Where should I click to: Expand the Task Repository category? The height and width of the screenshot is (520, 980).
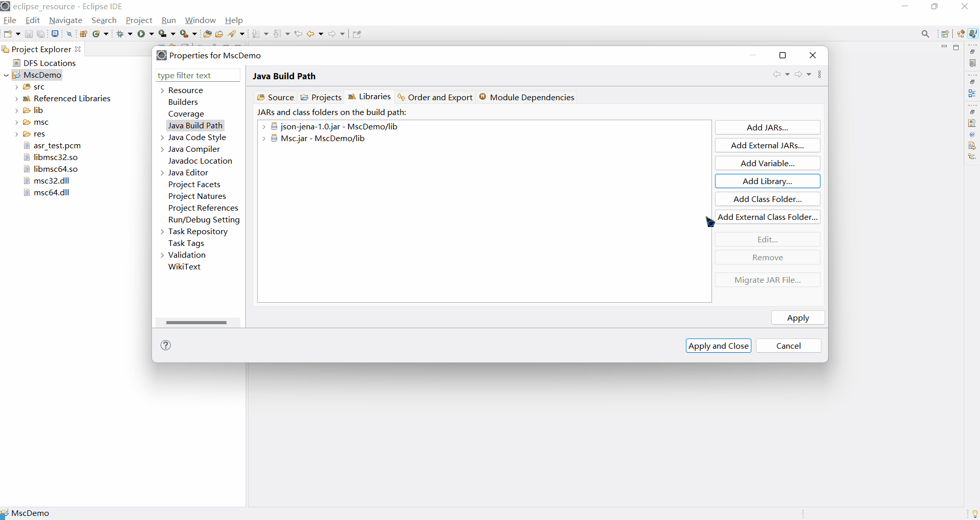162,232
